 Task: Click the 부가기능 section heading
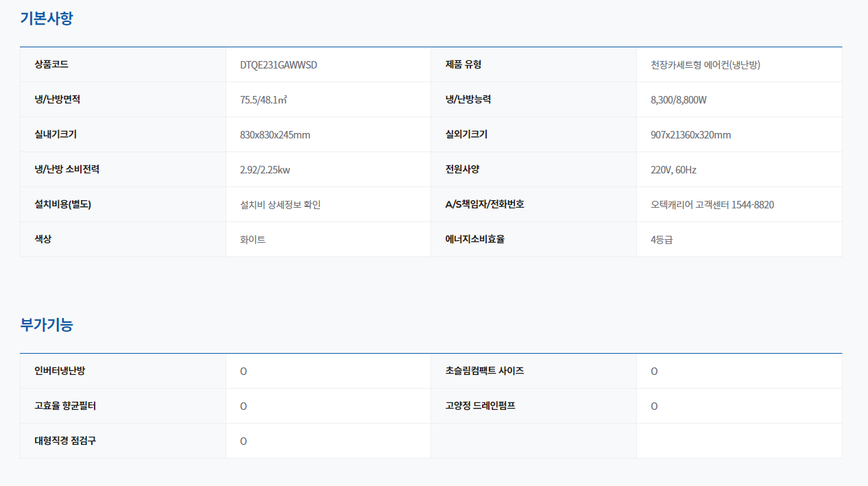(x=47, y=325)
